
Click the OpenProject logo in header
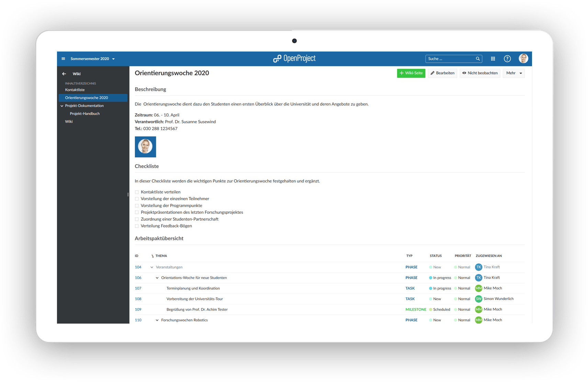point(294,59)
